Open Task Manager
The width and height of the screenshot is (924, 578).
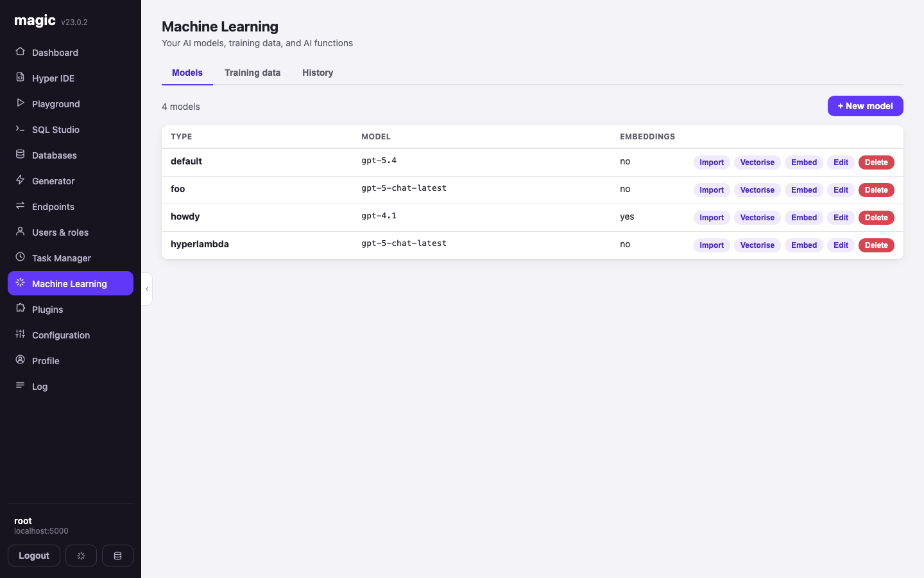(x=71, y=258)
